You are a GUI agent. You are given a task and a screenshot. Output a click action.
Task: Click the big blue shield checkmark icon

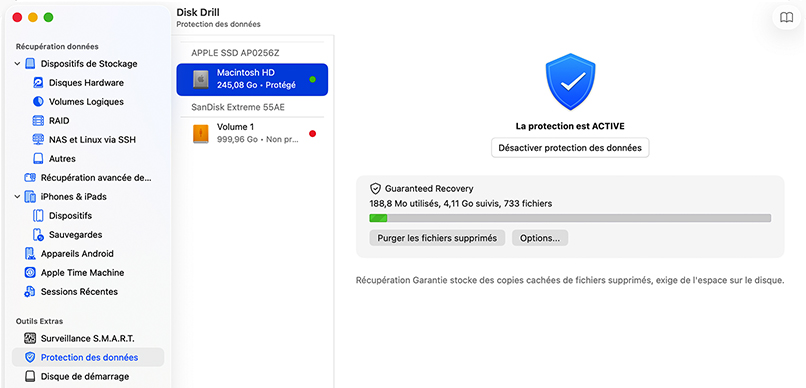pyautogui.click(x=570, y=82)
